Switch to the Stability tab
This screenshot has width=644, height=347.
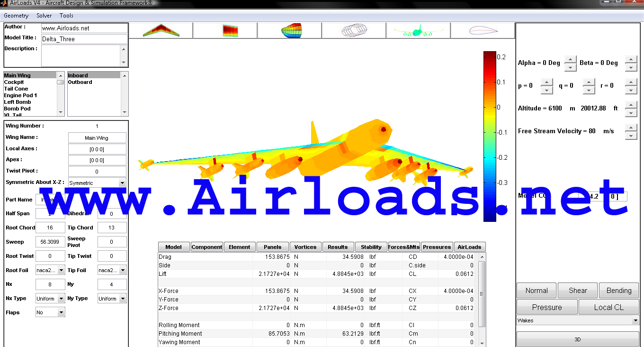click(371, 247)
